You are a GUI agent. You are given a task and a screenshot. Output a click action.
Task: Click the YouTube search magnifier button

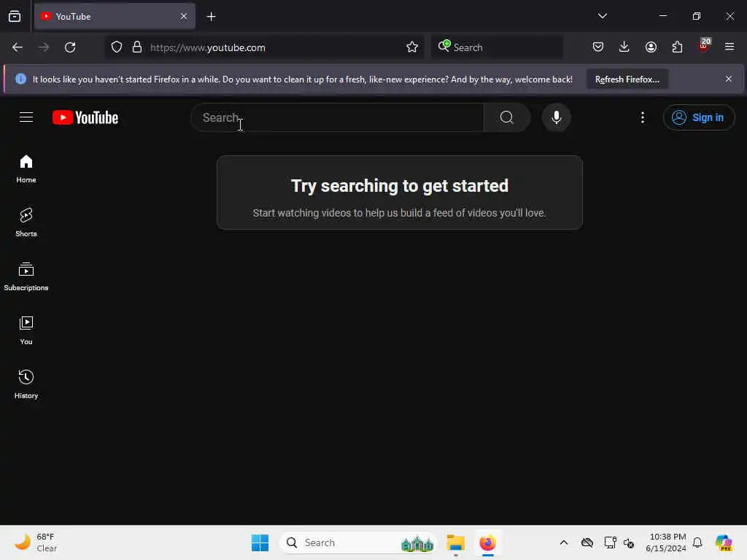tap(507, 117)
